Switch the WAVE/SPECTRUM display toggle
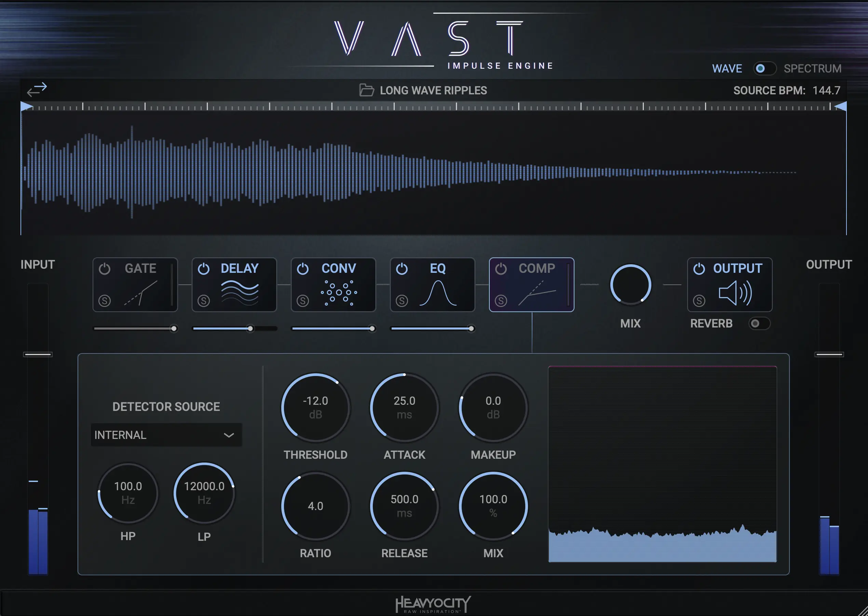The width and height of the screenshot is (868, 616). (764, 68)
